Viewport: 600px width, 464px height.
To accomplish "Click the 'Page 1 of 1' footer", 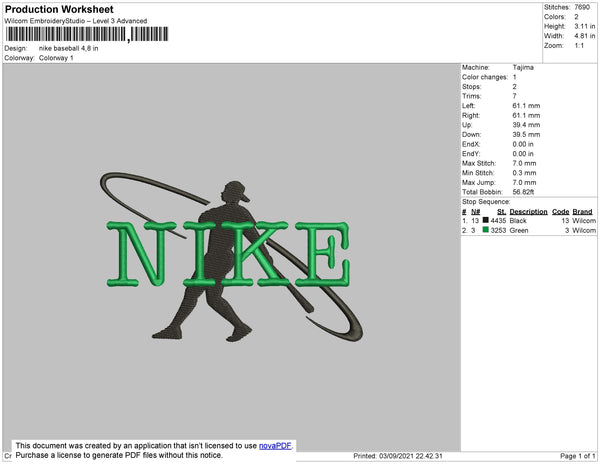I will pos(578,456).
